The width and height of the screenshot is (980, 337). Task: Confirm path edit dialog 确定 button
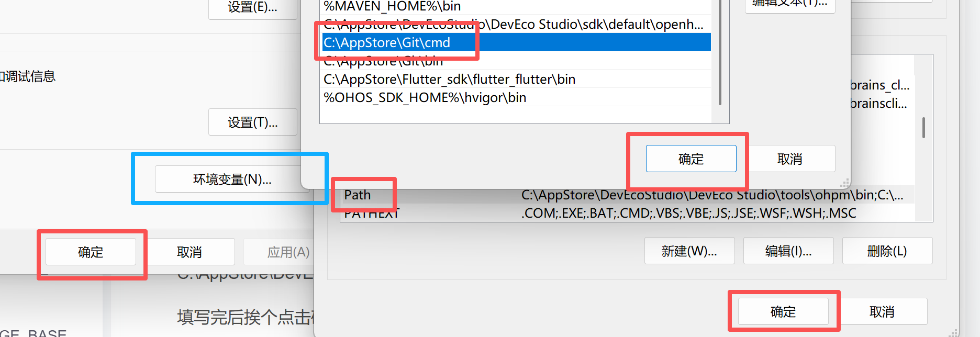point(691,159)
